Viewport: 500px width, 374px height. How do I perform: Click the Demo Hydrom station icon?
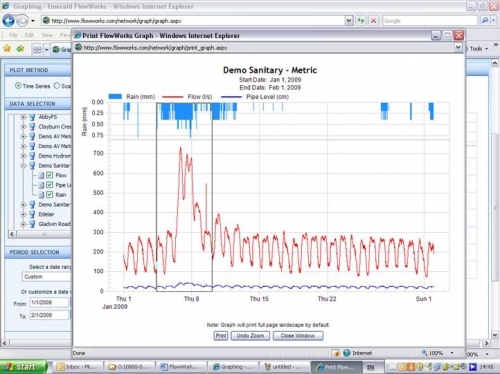coord(32,156)
